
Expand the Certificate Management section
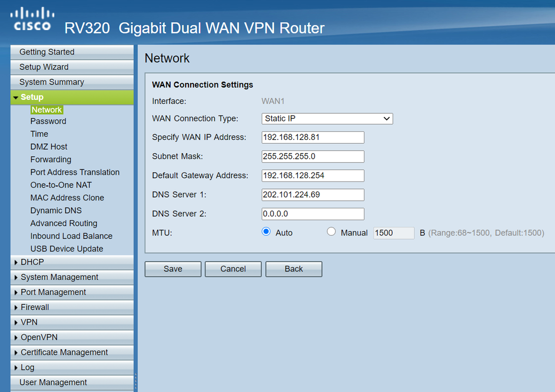click(72, 353)
